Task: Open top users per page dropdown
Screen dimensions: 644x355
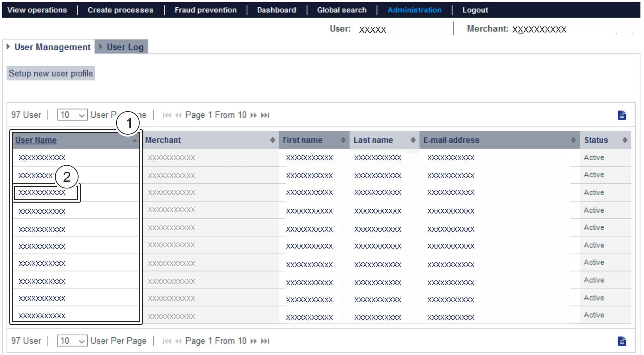Action: coord(72,115)
